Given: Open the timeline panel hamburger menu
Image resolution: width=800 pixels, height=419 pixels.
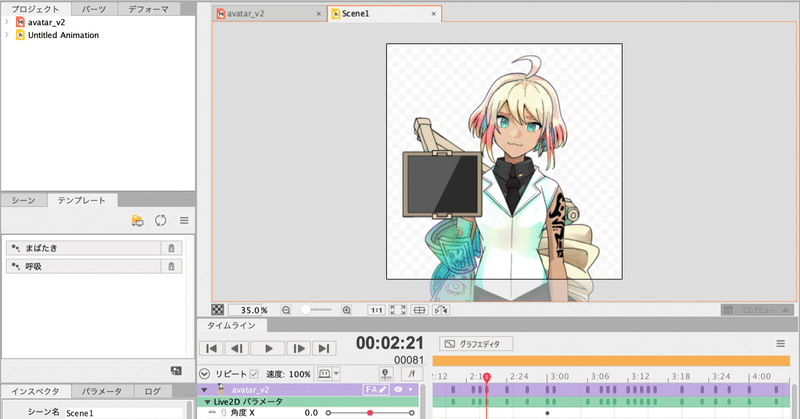Looking at the screenshot, I should pos(781,344).
